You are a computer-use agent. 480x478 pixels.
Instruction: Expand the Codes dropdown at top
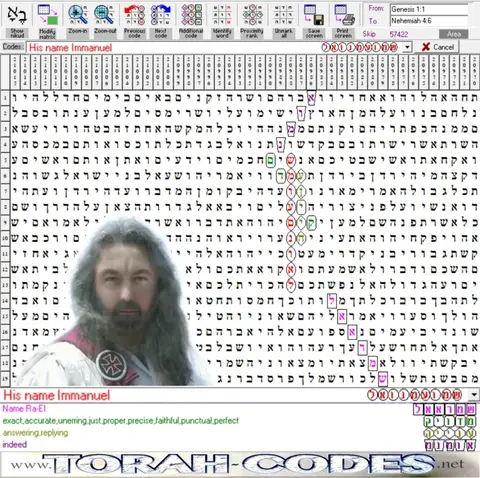click(407, 47)
